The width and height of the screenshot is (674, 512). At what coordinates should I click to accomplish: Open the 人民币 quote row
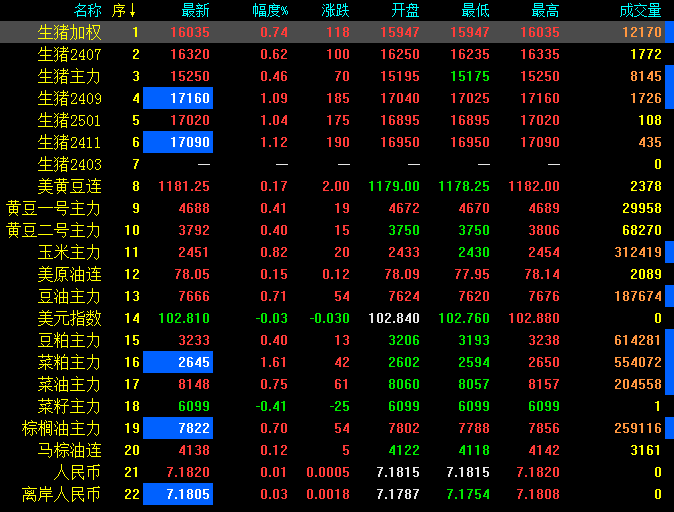coord(337,472)
